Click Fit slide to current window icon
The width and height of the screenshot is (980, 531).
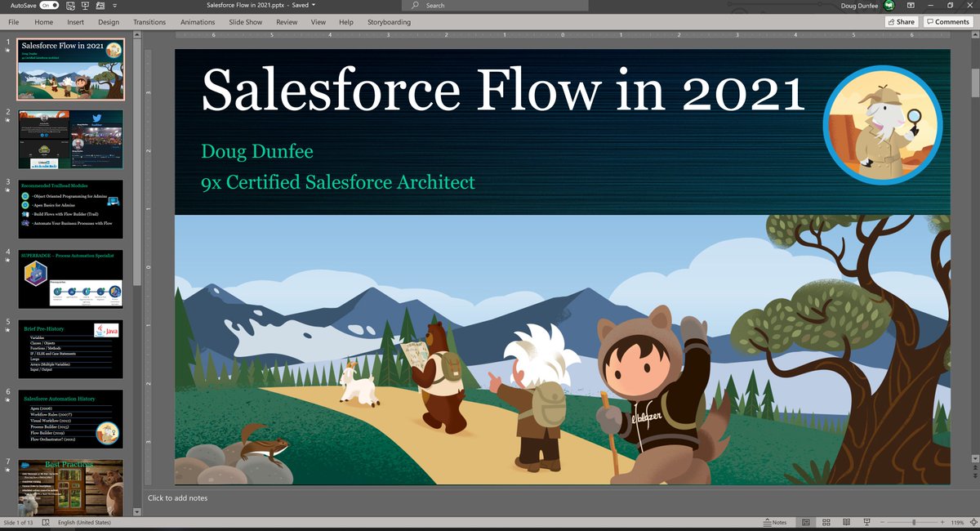(x=973, y=523)
